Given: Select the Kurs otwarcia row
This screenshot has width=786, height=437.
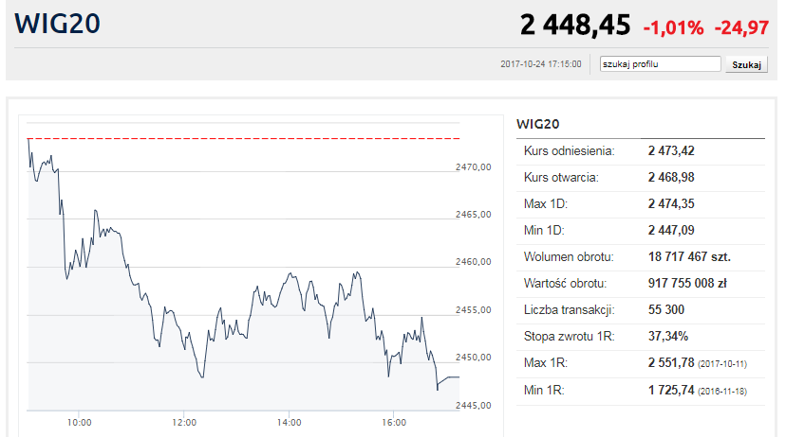Looking at the screenshot, I should (x=640, y=177).
